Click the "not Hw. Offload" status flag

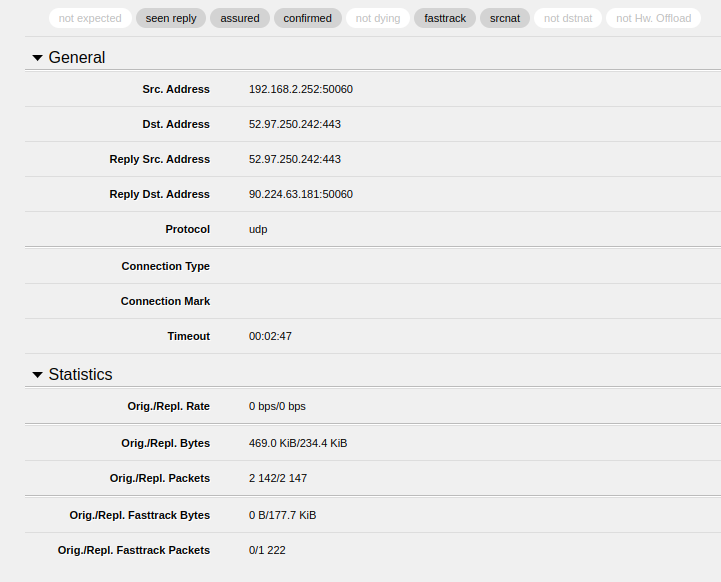click(x=653, y=18)
